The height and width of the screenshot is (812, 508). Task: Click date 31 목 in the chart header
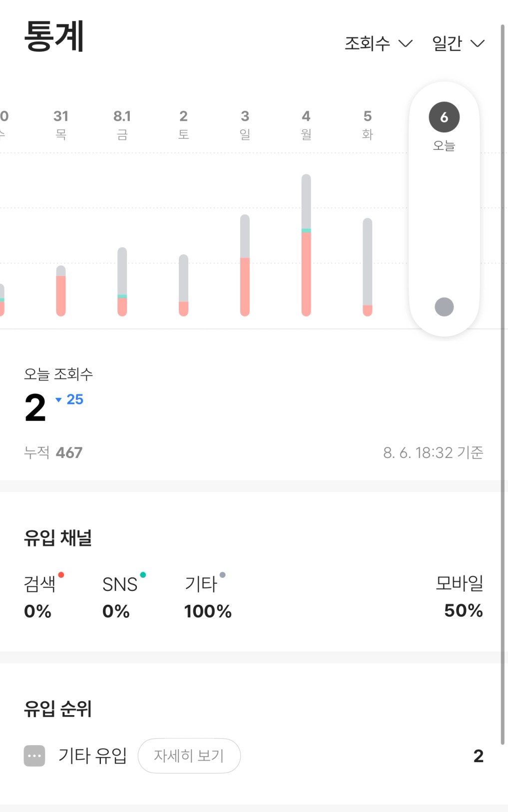[61, 124]
